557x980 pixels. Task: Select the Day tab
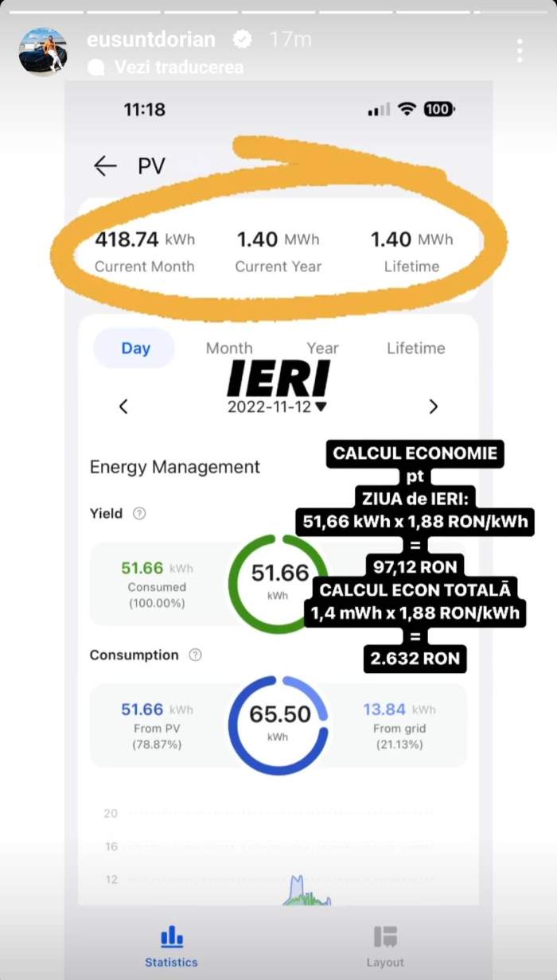pyautogui.click(x=135, y=348)
